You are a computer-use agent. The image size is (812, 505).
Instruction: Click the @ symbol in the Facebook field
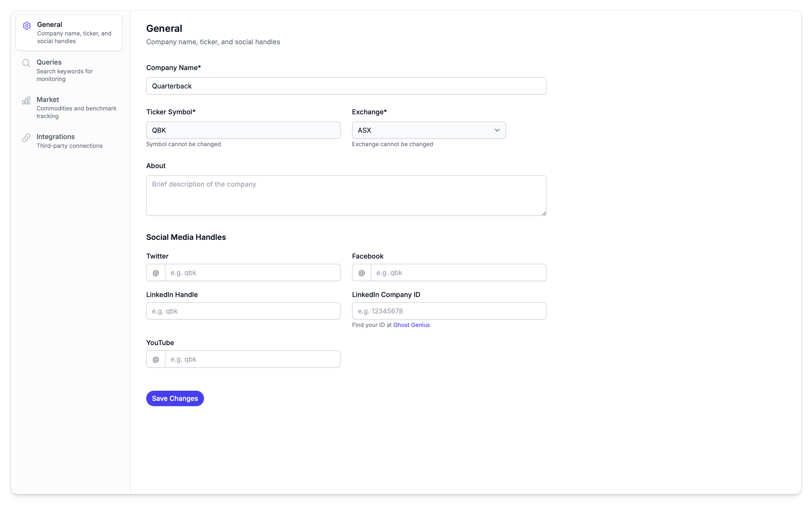(x=361, y=272)
